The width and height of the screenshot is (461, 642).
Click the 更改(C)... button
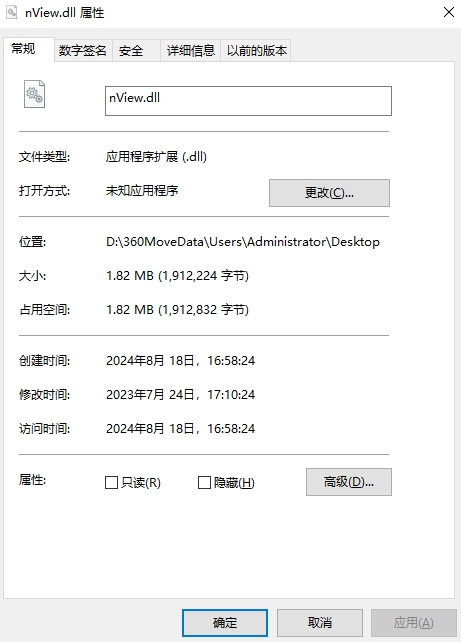click(x=329, y=193)
